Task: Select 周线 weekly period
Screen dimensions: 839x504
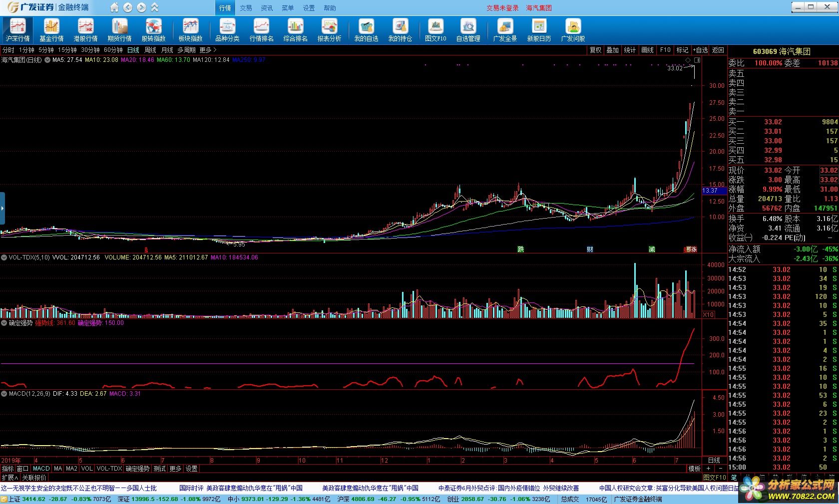Action: (150, 50)
